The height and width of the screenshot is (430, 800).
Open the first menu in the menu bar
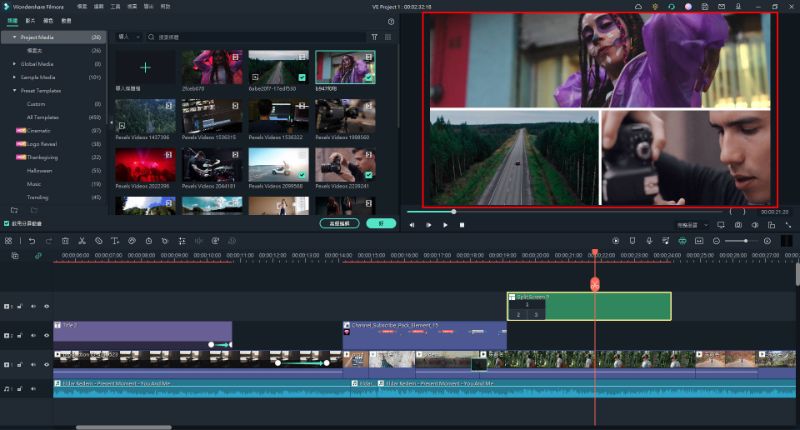(82, 7)
